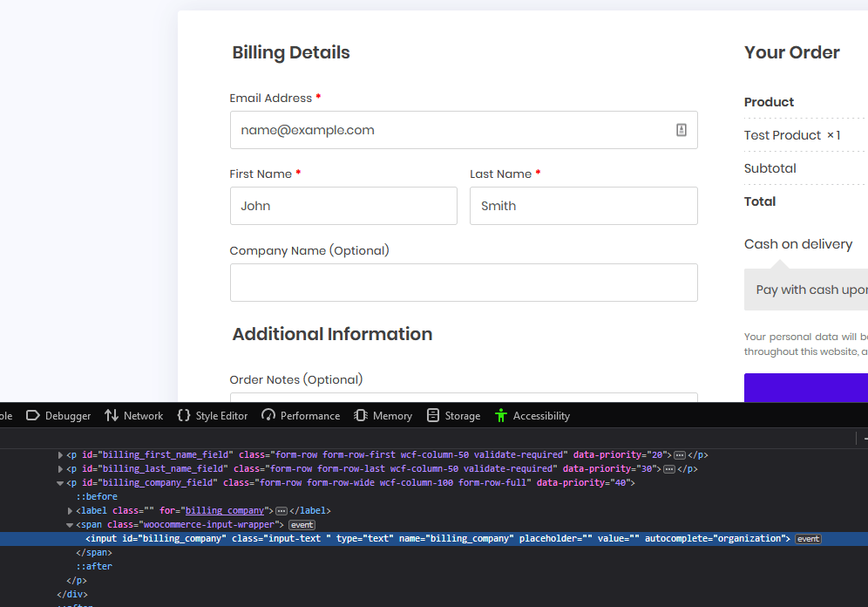Viewport: 868px width, 607px height.
Task: Click the Additional Information heading
Action: pyautogui.click(x=332, y=334)
